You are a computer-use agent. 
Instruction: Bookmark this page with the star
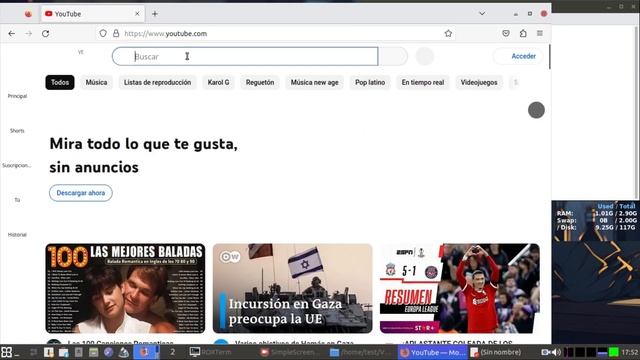coord(448,33)
